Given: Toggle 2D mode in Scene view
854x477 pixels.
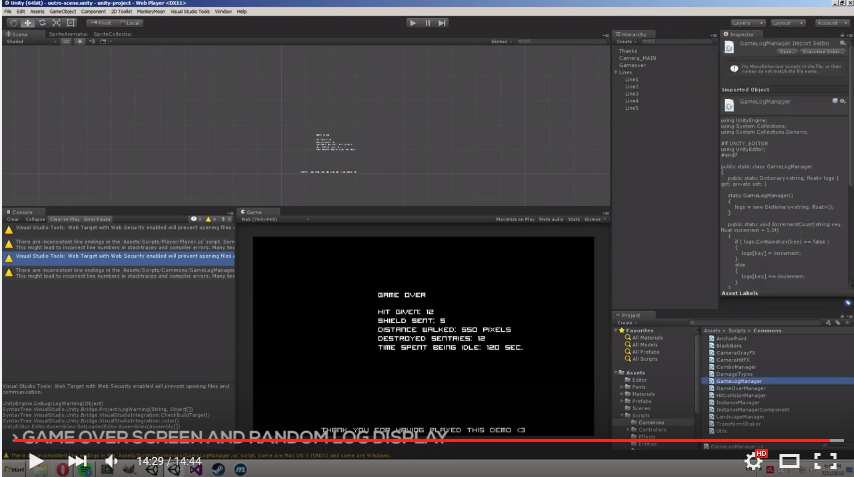Looking at the screenshot, I should click(65, 41).
